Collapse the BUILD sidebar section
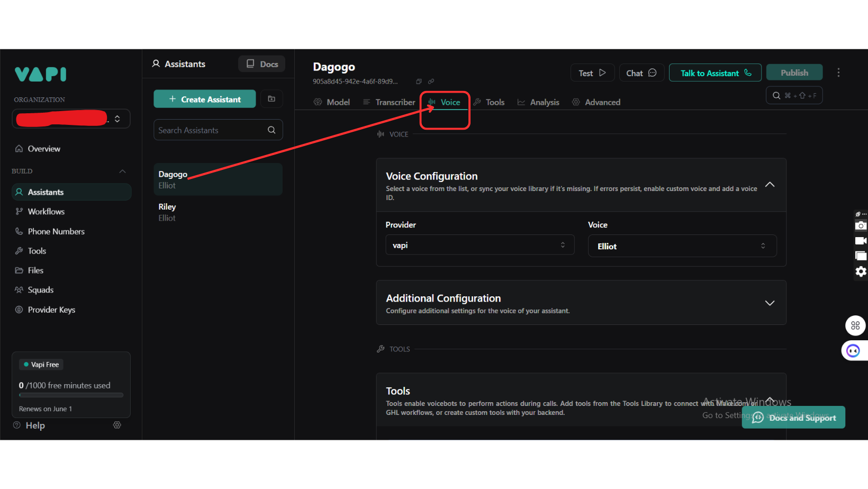 (x=122, y=171)
